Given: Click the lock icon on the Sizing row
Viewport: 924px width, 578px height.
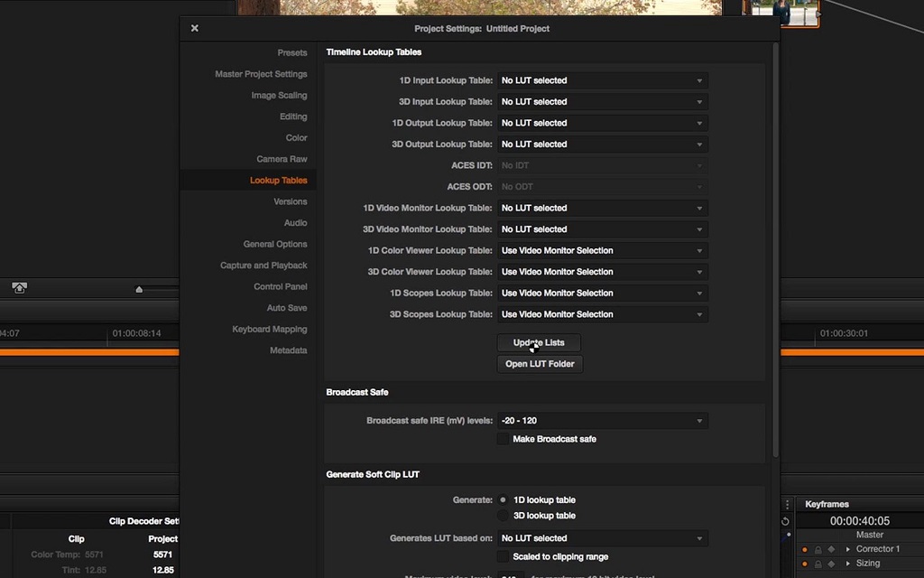Looking at the screenshot, I should 818,564.
